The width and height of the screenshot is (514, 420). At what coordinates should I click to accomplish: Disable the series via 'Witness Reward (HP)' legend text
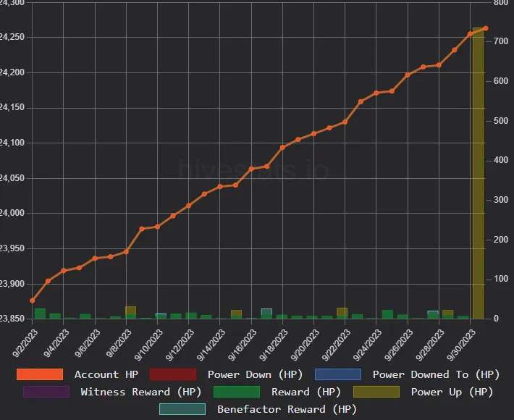point(141,392)
